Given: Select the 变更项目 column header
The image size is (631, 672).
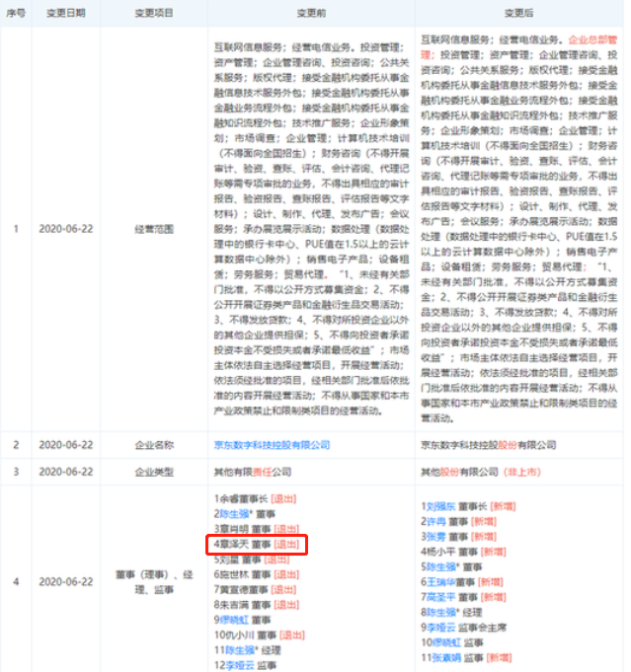Looking at the screenshot, I should [154, 13].
